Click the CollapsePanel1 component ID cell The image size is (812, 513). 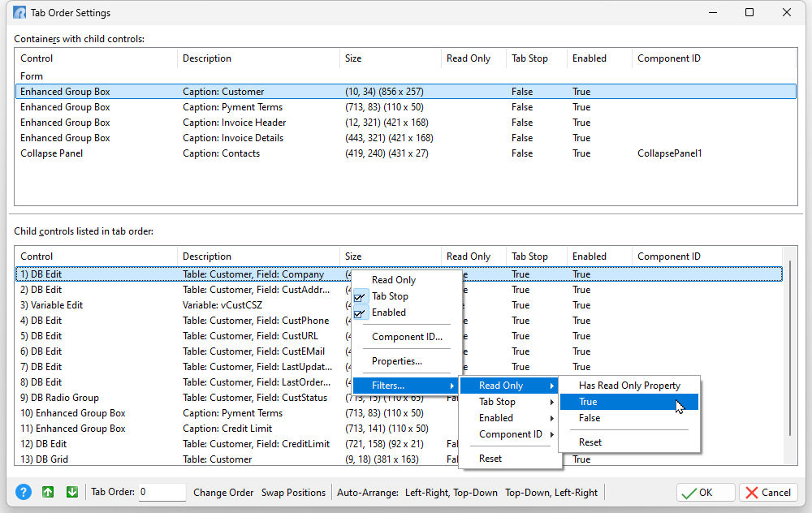pos(670,153)
